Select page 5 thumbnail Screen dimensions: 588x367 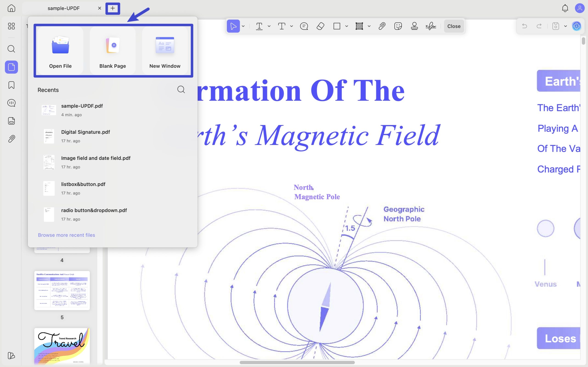click(62, 290)
